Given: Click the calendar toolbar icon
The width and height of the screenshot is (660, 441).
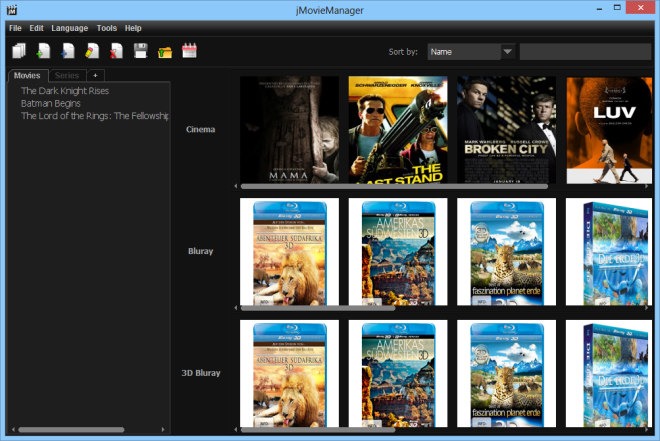Looking at the screenshot, I should click(x=189, y=51).
